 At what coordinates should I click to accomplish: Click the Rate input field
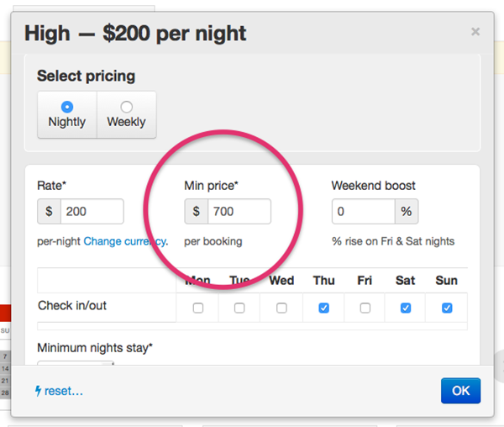point(92,211)
